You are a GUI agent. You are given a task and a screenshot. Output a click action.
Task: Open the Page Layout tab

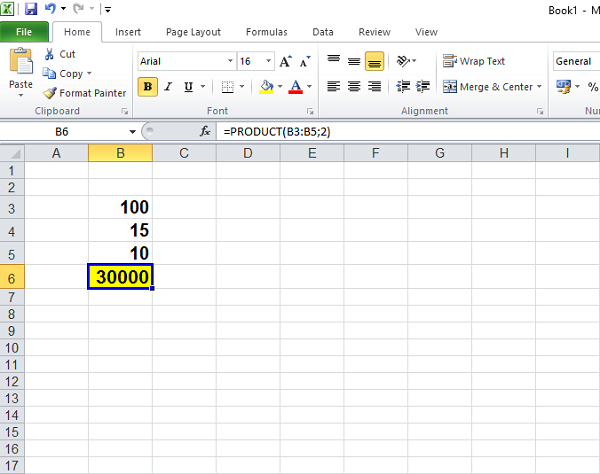(193, 32)
